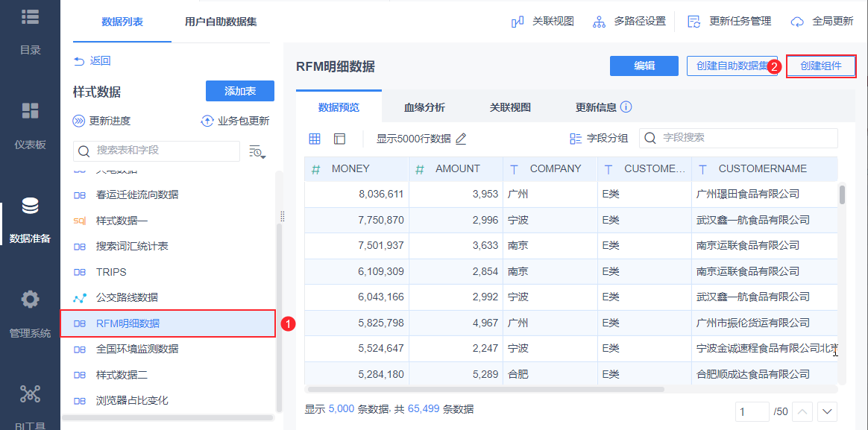Click the 关联视图 toolbar icon

518,22
